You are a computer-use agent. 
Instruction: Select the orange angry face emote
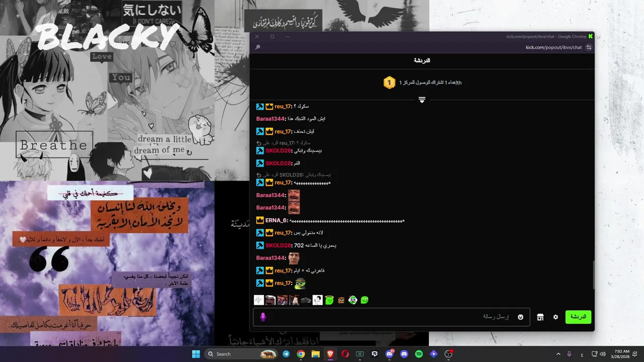(341, 300)
